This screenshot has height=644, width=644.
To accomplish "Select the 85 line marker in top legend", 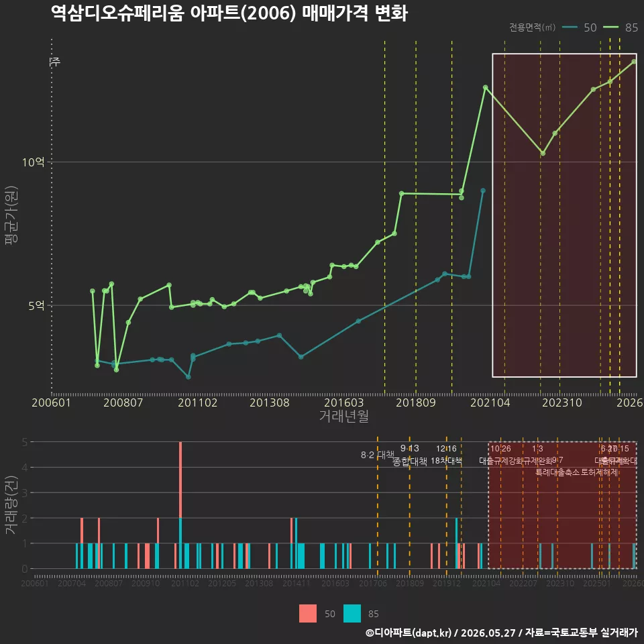I will 610,27.
